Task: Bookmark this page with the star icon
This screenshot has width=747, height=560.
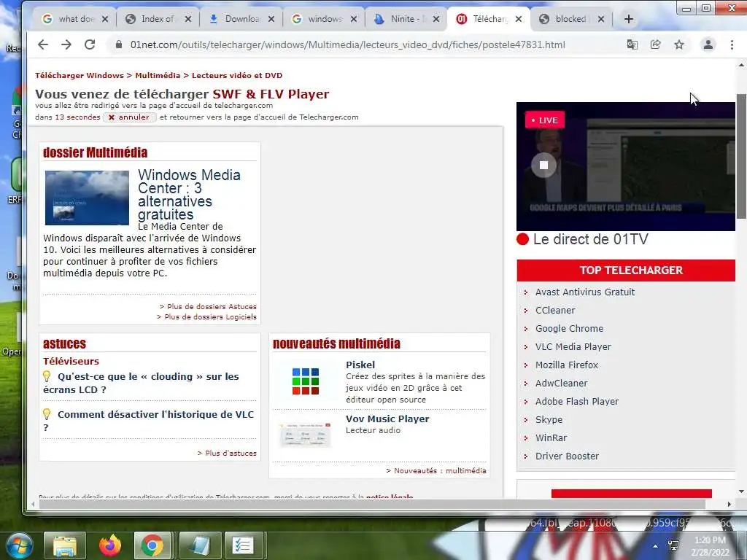Action: coord(679,44)
